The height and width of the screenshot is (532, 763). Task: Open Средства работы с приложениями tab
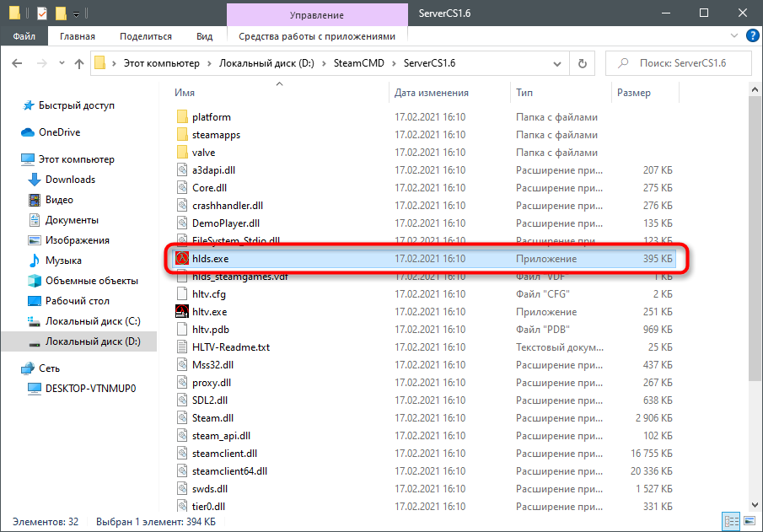click(317, 36)
